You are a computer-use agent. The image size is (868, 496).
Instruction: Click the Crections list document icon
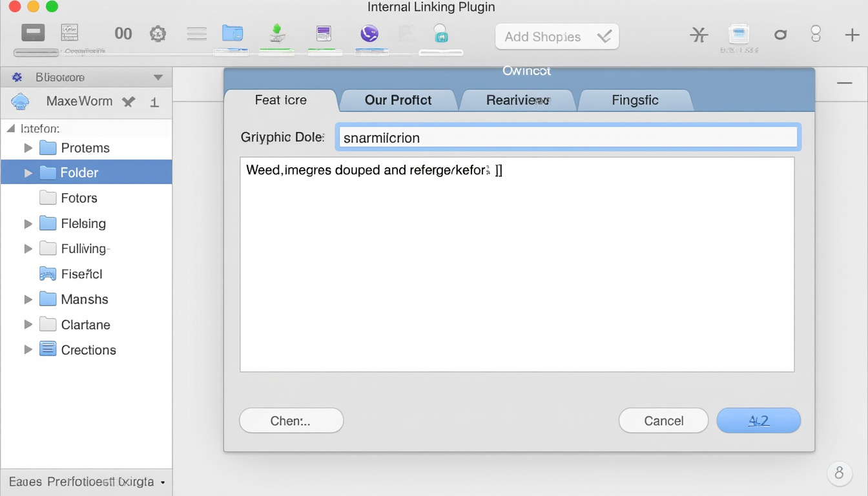[48, 349]
